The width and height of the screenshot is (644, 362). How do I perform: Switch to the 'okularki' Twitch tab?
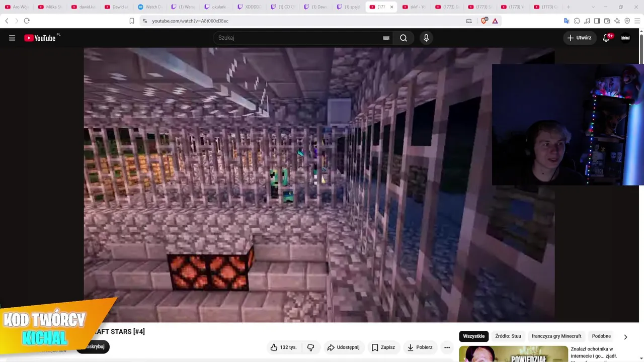216,7
